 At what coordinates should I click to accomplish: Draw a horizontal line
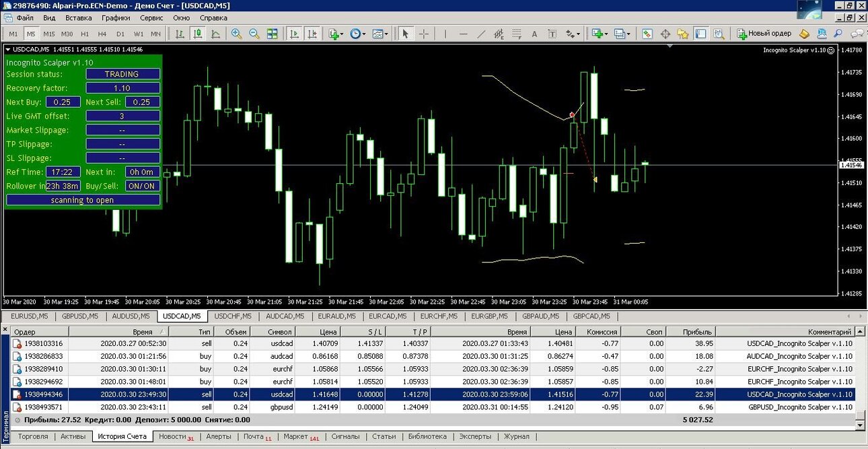(x=463, y=34)
